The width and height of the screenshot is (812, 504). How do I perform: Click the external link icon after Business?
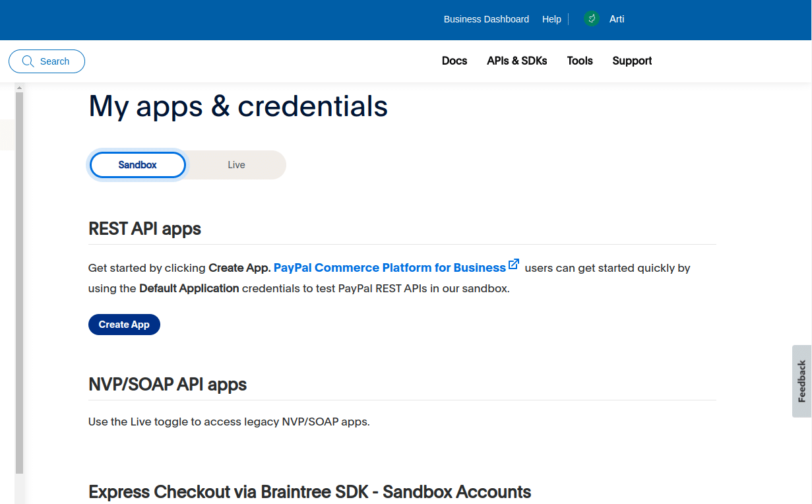(514, 265)
